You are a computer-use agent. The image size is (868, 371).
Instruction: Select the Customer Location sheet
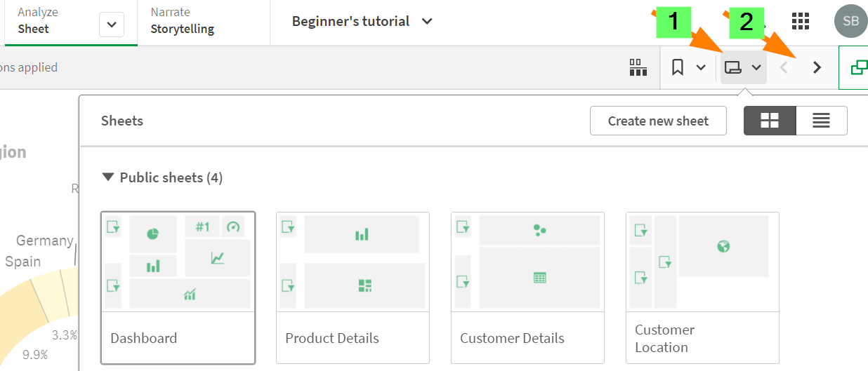coord(702,288)
